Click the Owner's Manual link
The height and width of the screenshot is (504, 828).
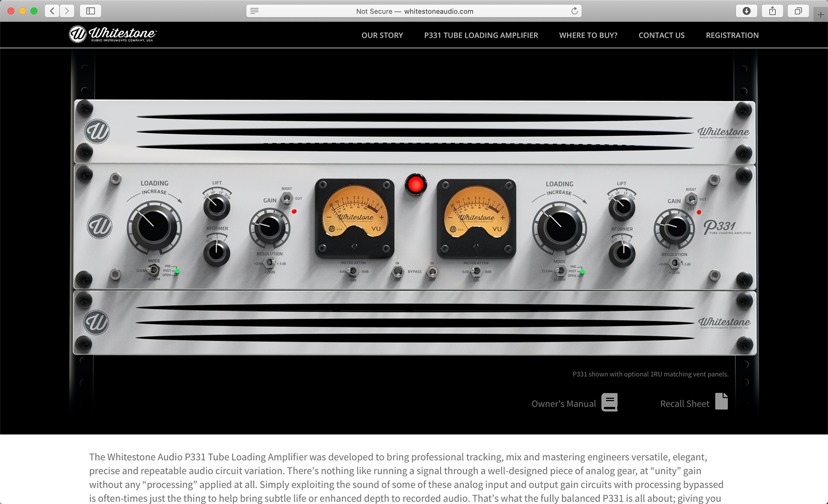[564, 404]
